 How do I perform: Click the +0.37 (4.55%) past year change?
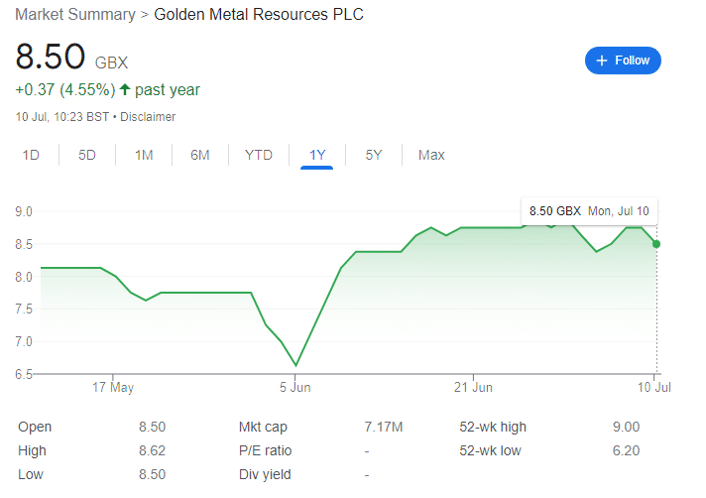pos(107,90)
